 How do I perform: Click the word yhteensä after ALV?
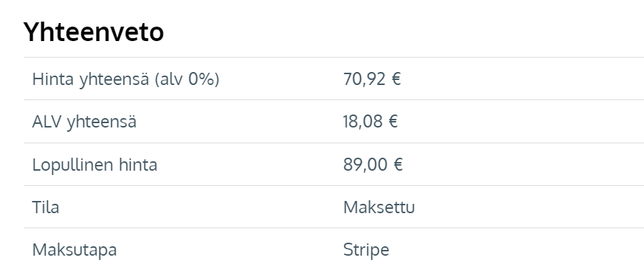101,122
